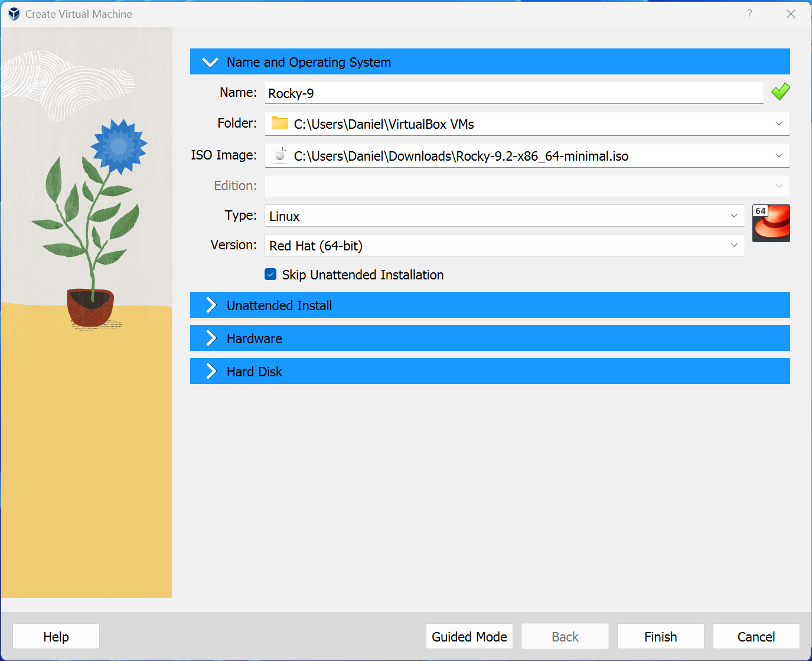Switch to Guided Mode
The height and width of the screenshot is (661, 812).
469,636
